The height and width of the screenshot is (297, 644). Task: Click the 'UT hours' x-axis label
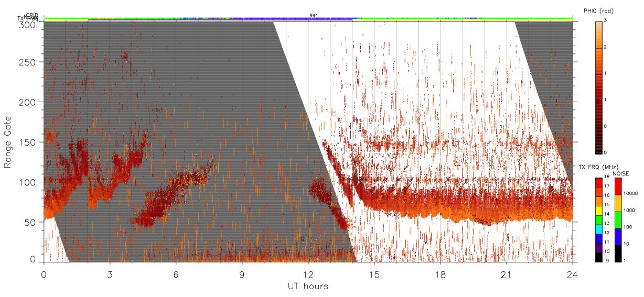point(308,286)
